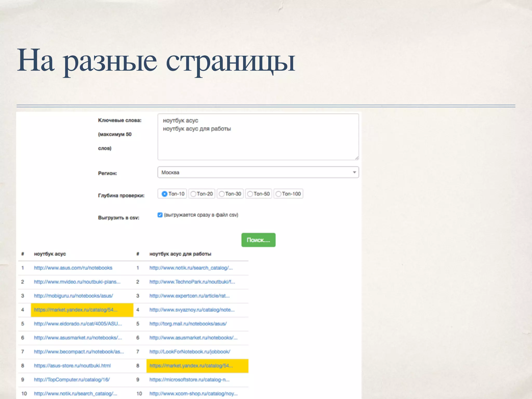Viewport: 532px width, 399px height.
Task: Open the torg.mail.ru notebooks link
Action: [x=188, y=324]
